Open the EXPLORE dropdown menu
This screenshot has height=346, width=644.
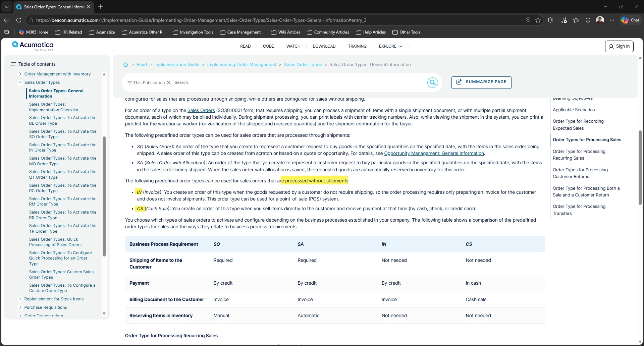tap(391, 46)
